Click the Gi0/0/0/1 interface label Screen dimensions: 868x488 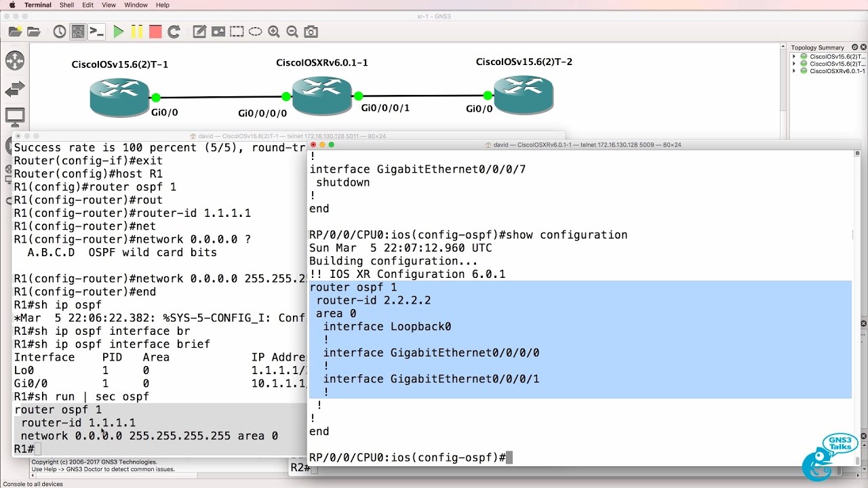[x=385, y=108]
